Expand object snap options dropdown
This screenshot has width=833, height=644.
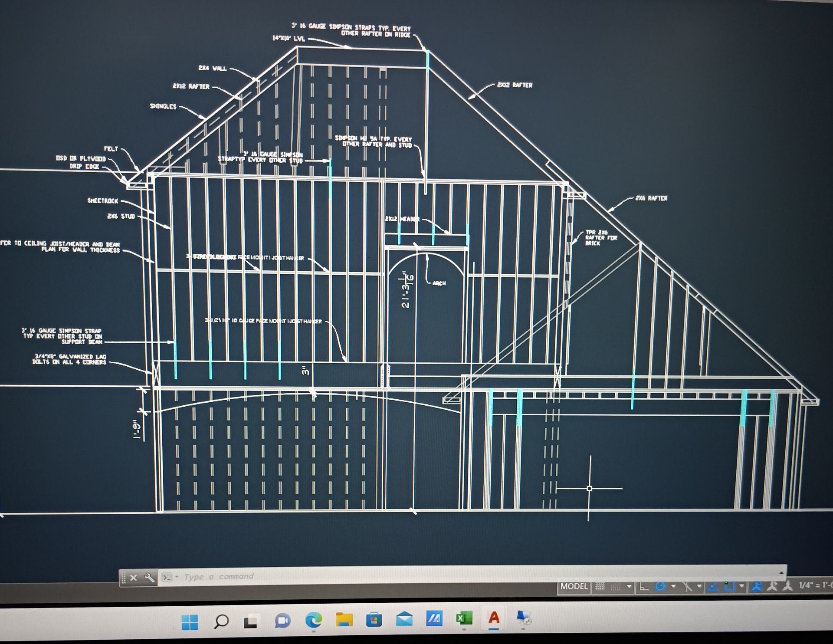(741, 586)
